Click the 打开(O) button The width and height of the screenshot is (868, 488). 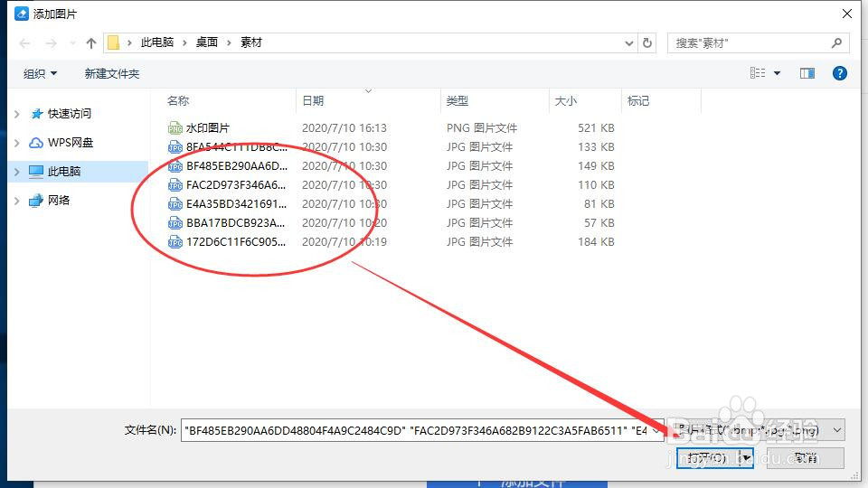point(707,457)
